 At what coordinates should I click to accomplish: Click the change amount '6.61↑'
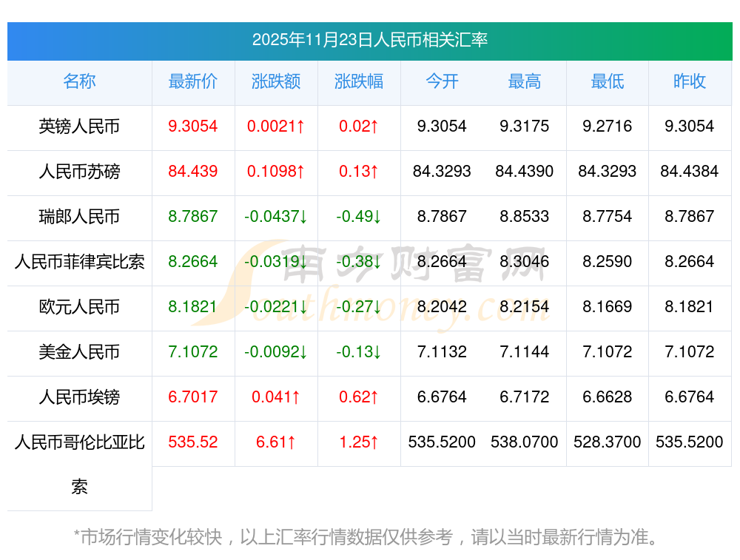[x=276, y=442]
